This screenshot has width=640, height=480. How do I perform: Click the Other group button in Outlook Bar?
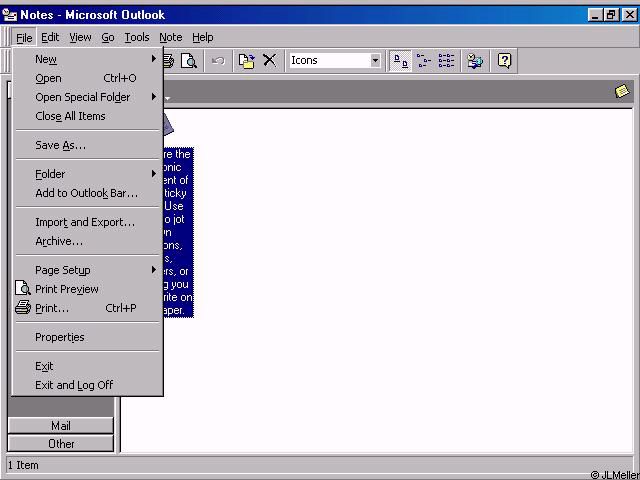coord(60,444)
